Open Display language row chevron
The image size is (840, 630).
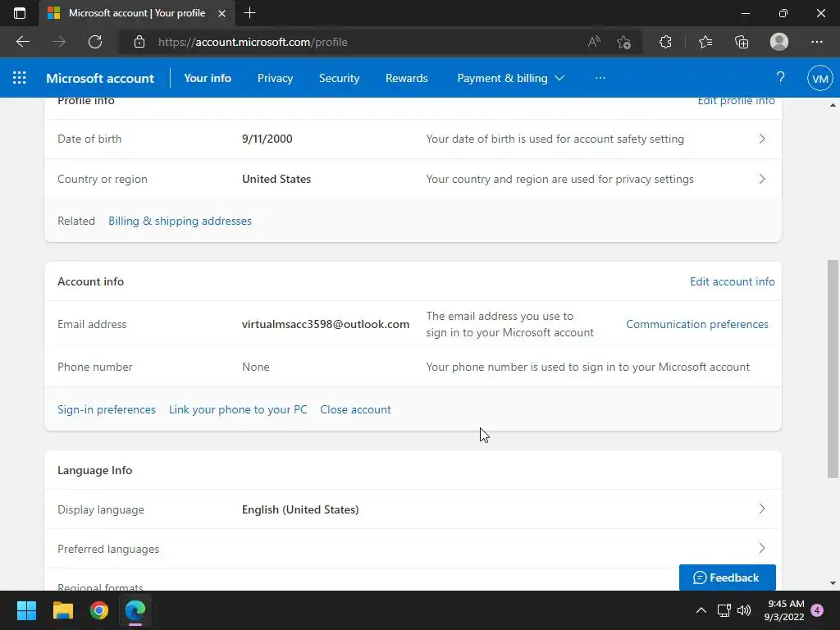click(762, 509)
